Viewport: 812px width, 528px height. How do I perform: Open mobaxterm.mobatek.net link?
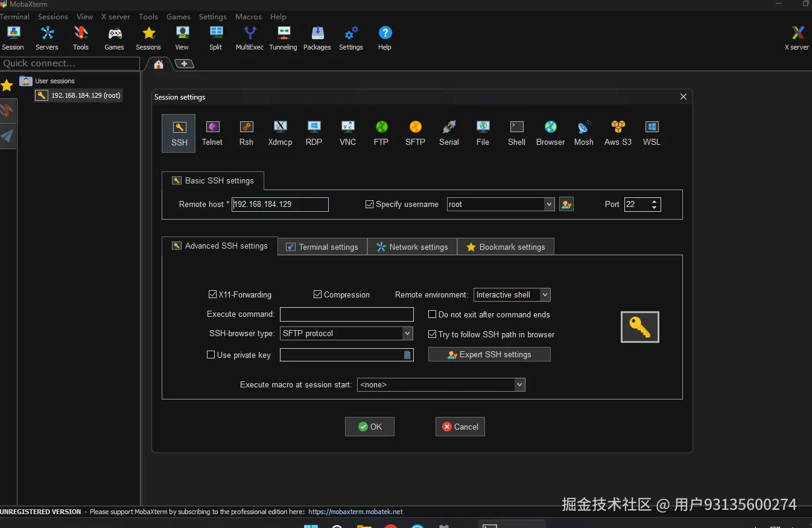point(355,512)
